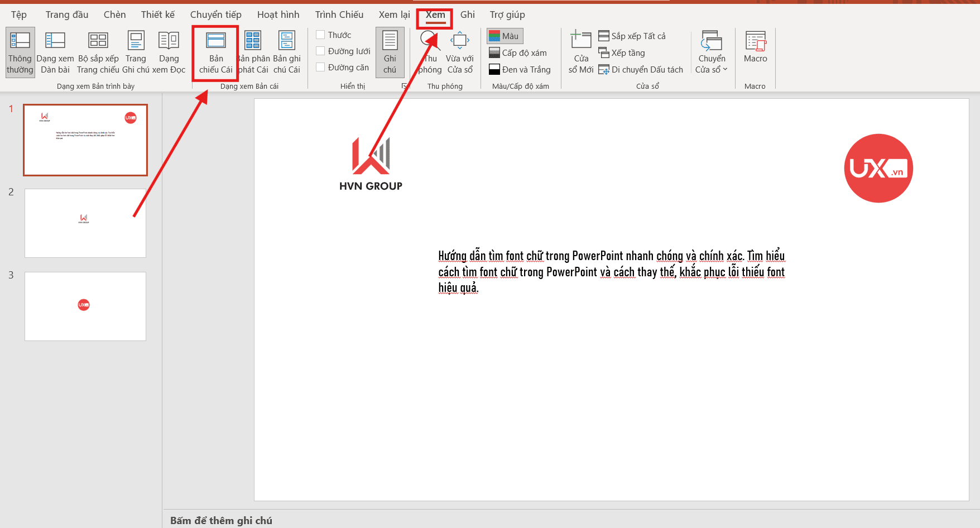
Task: Select slide 3 thumbnail
Action: pos(85,306)
